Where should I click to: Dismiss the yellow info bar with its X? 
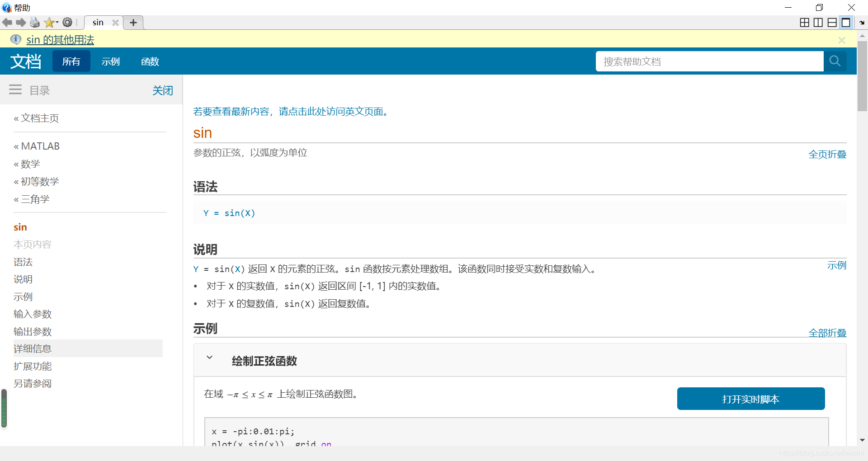(x=842, y=40)
